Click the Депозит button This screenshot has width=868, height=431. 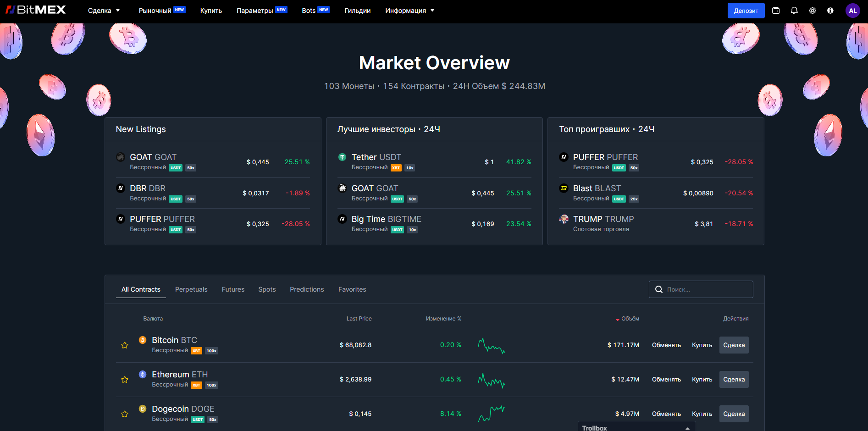click(746, 11)
